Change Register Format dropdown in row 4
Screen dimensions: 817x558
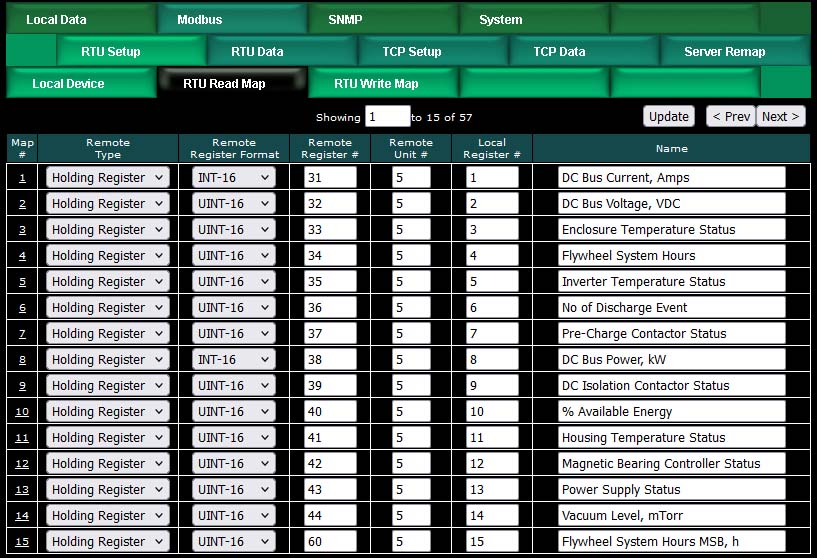[234, 256]
